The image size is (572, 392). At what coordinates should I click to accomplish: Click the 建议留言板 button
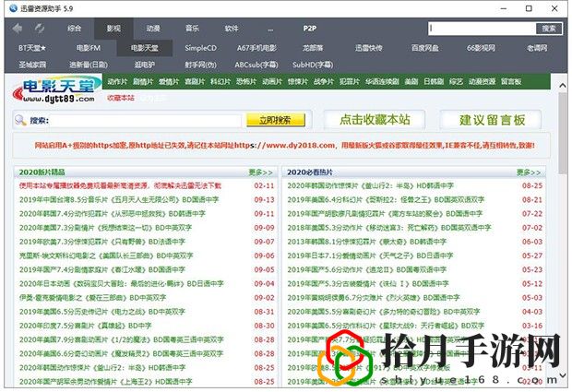[492, 120]
